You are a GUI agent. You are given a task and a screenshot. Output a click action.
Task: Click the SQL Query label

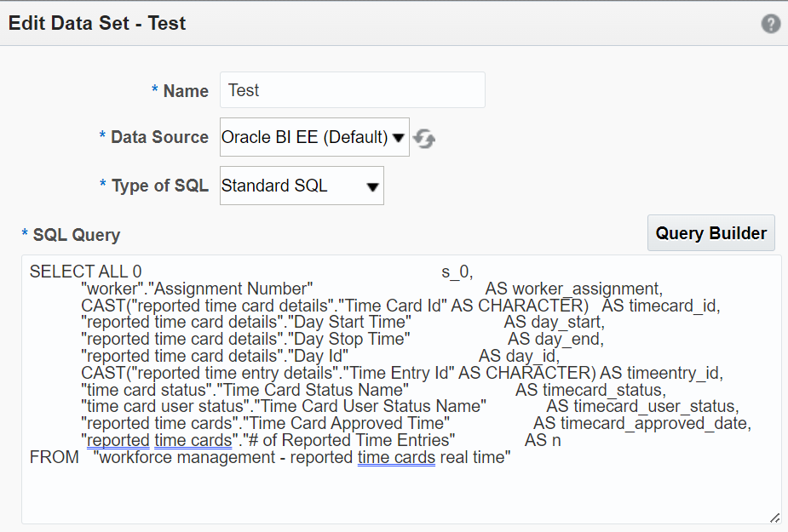coord(76,235)
